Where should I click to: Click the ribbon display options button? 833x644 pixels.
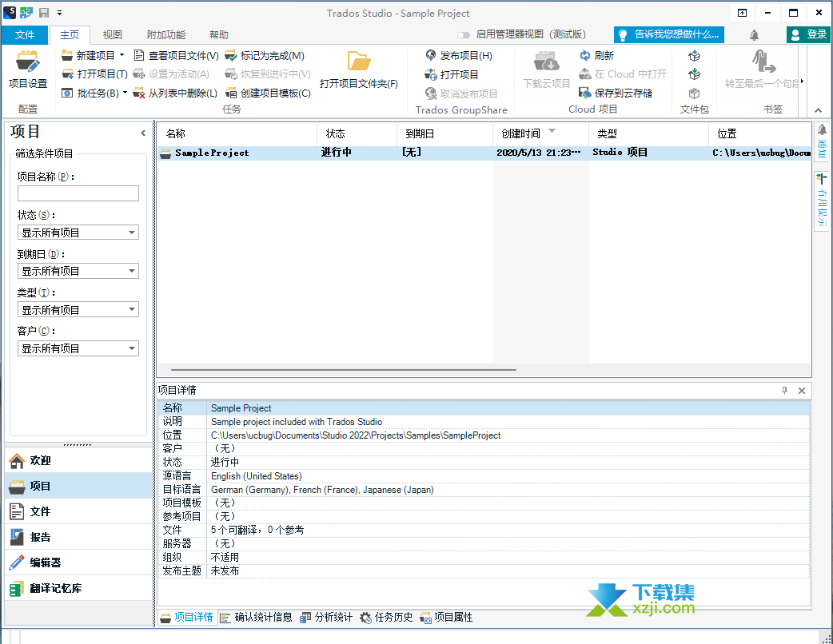pos(742,14)
